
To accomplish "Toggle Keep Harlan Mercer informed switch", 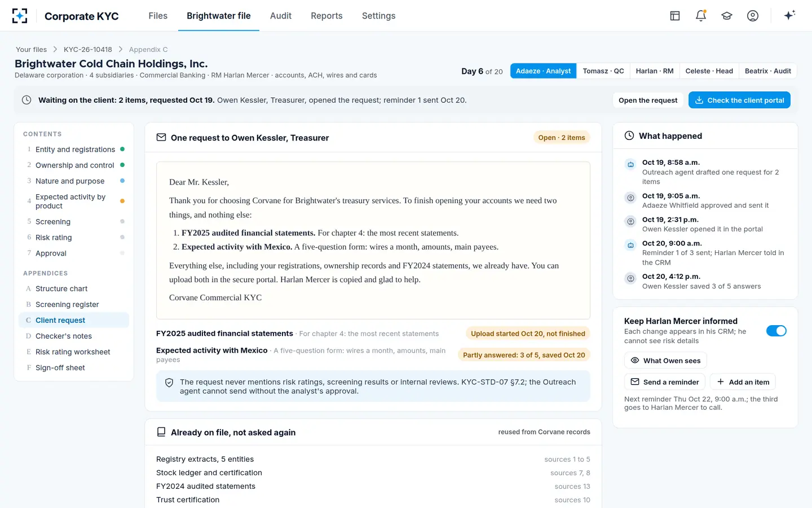I will [776, 331].
